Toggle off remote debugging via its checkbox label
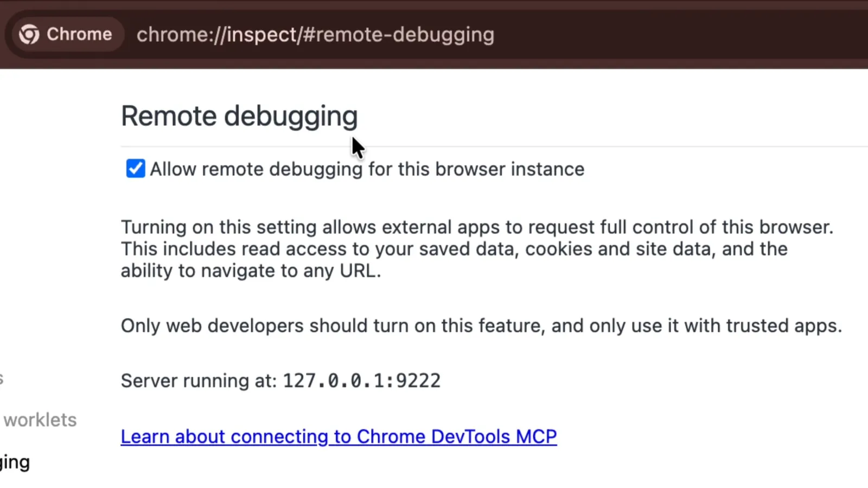This screenshot has height=488, width=868. 367,169
